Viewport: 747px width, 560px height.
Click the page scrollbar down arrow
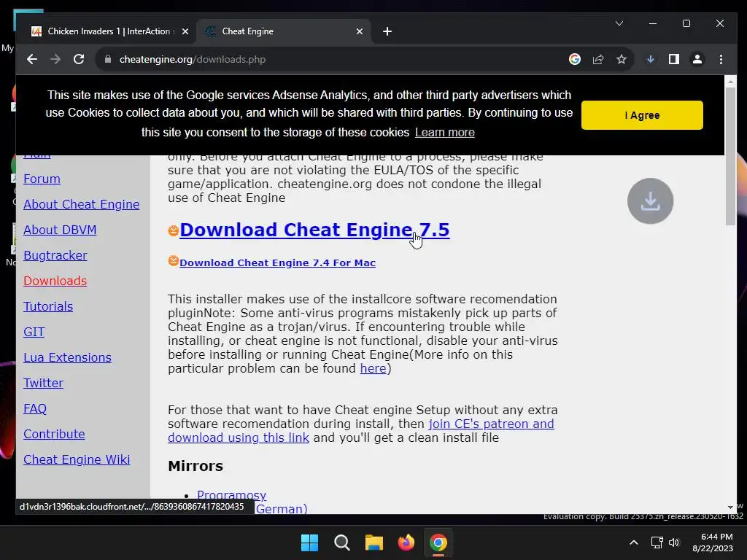point(730,507)
